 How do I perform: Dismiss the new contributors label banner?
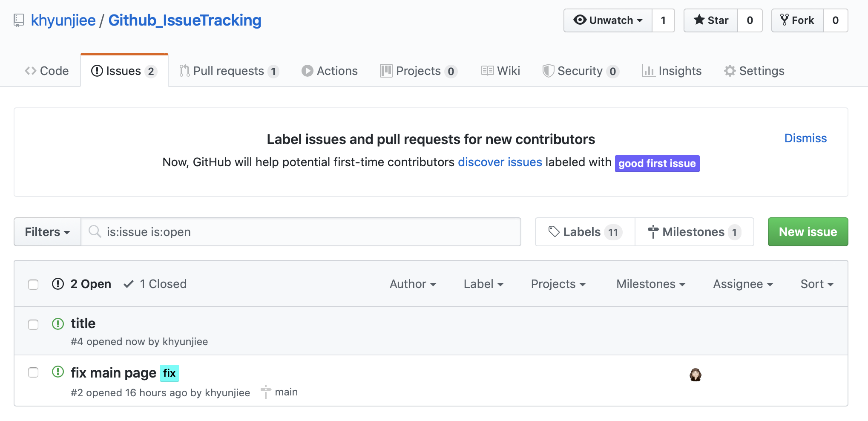pos(805,138)
